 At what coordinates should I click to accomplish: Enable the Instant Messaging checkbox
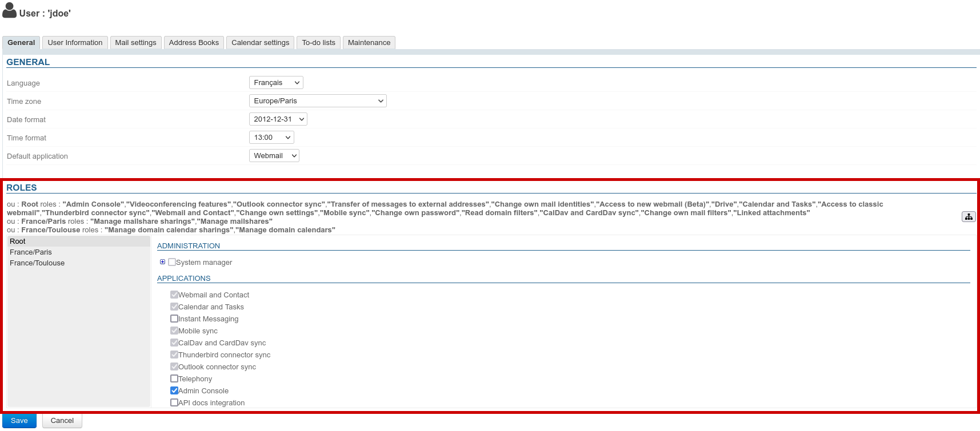click(x=174, y=319)
